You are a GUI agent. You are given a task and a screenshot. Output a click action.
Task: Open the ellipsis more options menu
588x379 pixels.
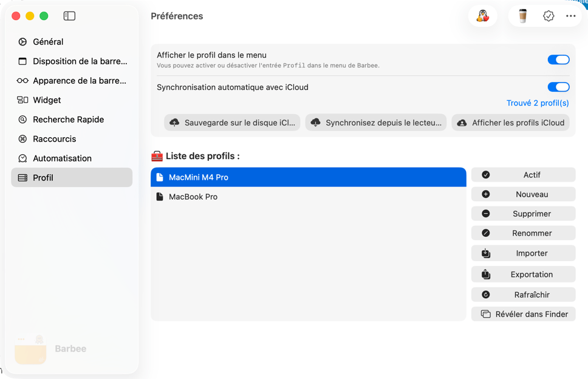click(x=570, y=16)
